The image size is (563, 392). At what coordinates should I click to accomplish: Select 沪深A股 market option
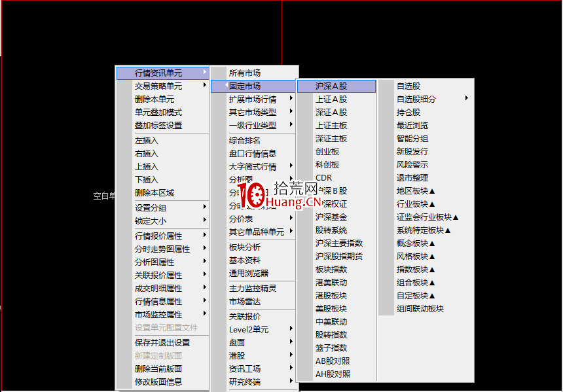336,86
